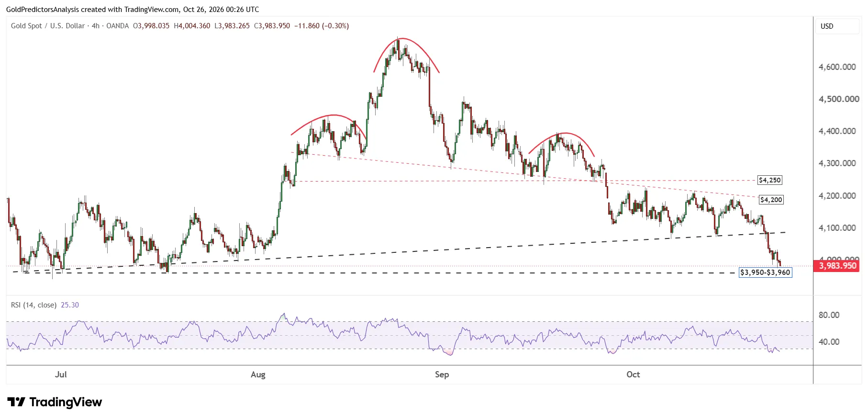This screenshot has height=420, width=868.
Task: Click the $4,200 price level label
Action: (771, 200)
